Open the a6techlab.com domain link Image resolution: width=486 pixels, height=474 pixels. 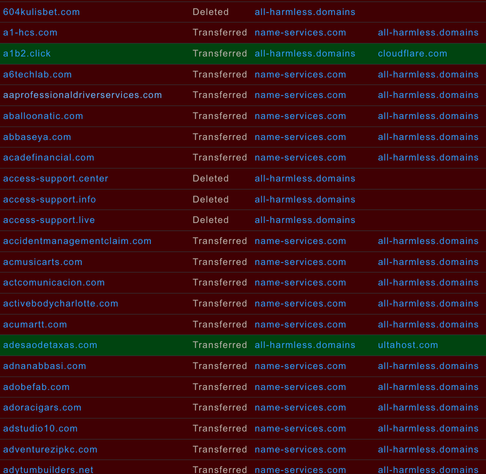tap(37, 74)
